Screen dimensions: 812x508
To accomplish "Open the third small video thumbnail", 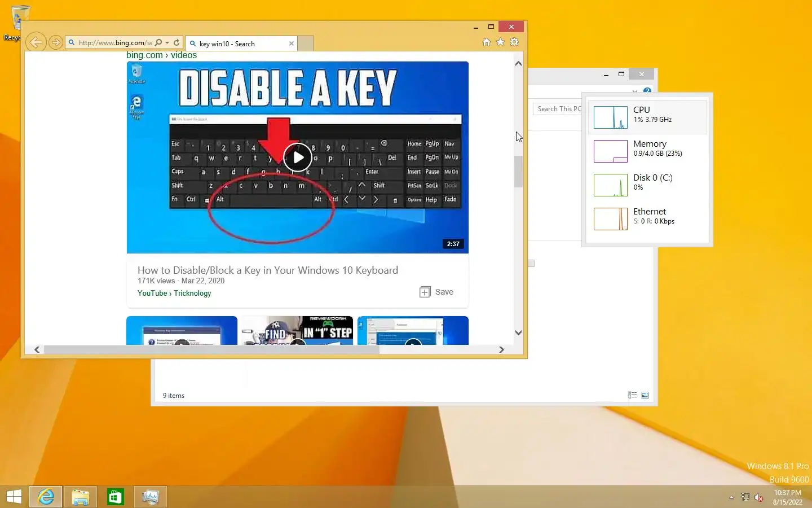I will pos(413,331).
